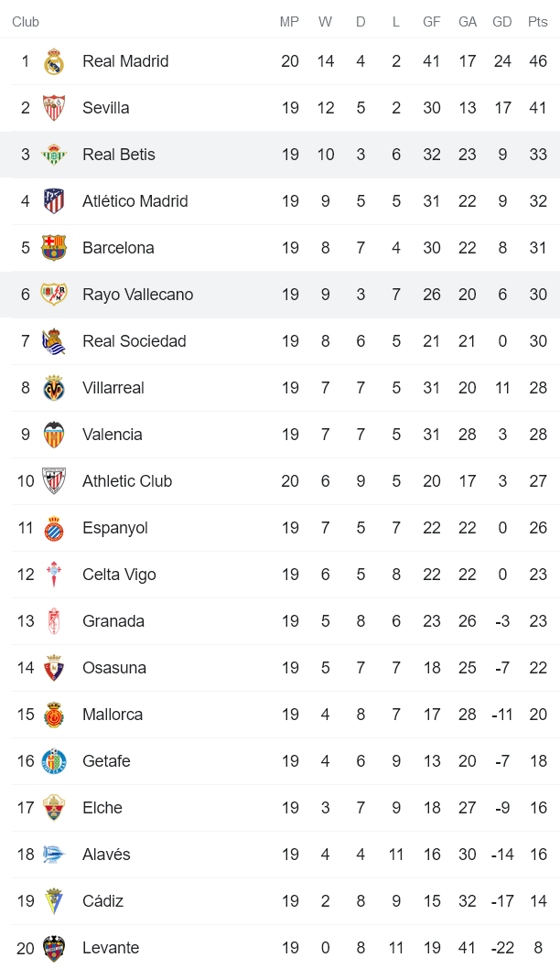Open the Rayo Vallecano team link
560x979 pixels.
(x=137, y=295)
